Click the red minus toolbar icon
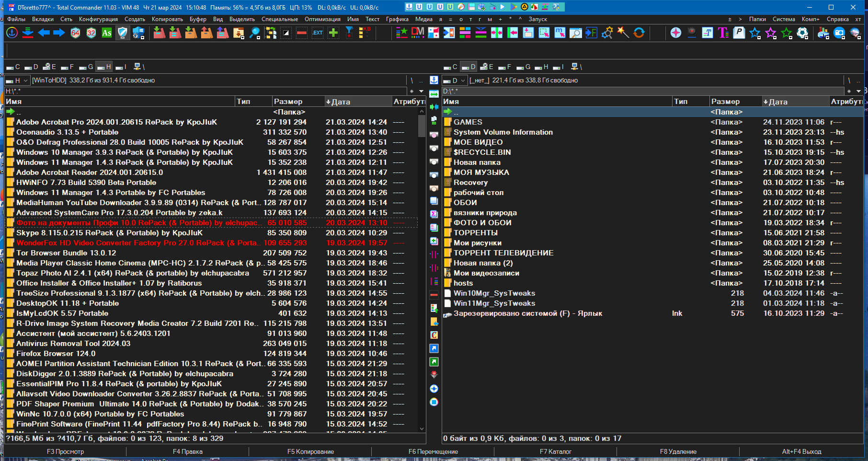Viewport: 868px width, 461px height. [301, 33]
